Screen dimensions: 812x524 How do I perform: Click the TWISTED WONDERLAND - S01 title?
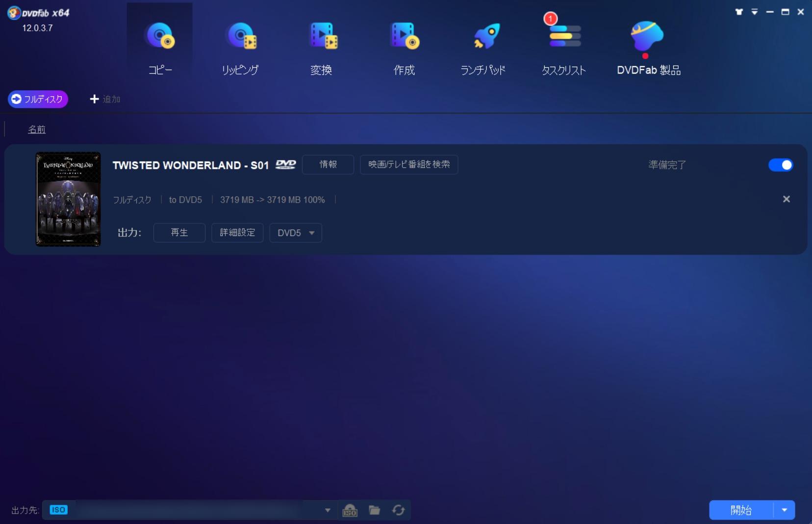click(x=191, y=165)
